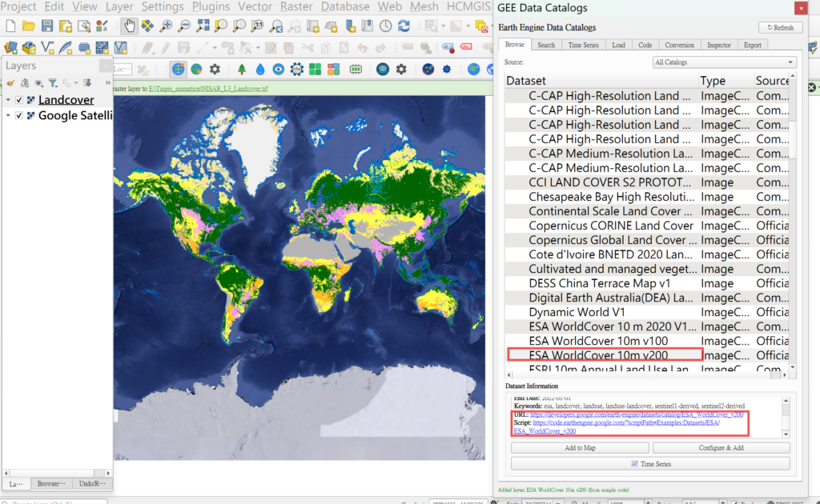The width and height of the screenshot is (820, 504).
Task: Click the Add to Map button
Action: coord(579,448)
